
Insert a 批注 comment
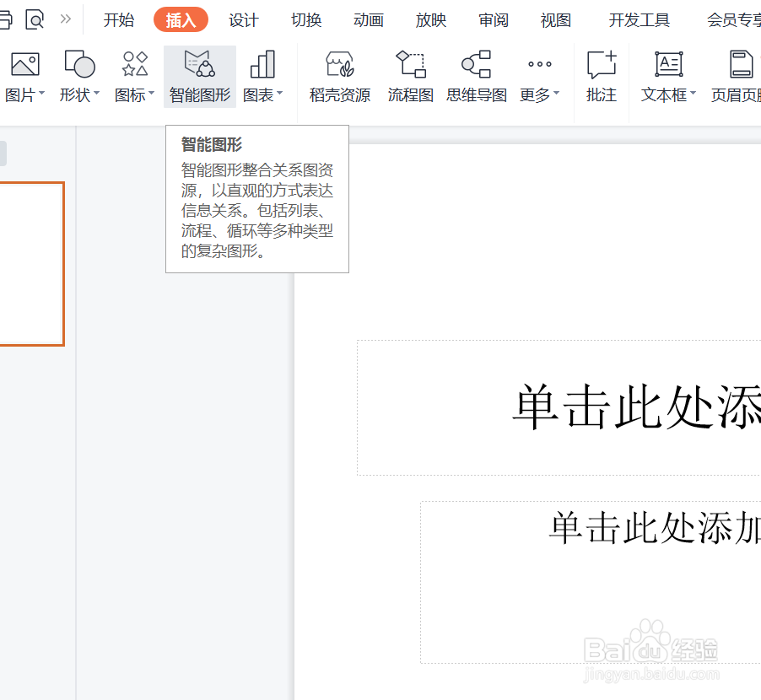pos(601,76)
